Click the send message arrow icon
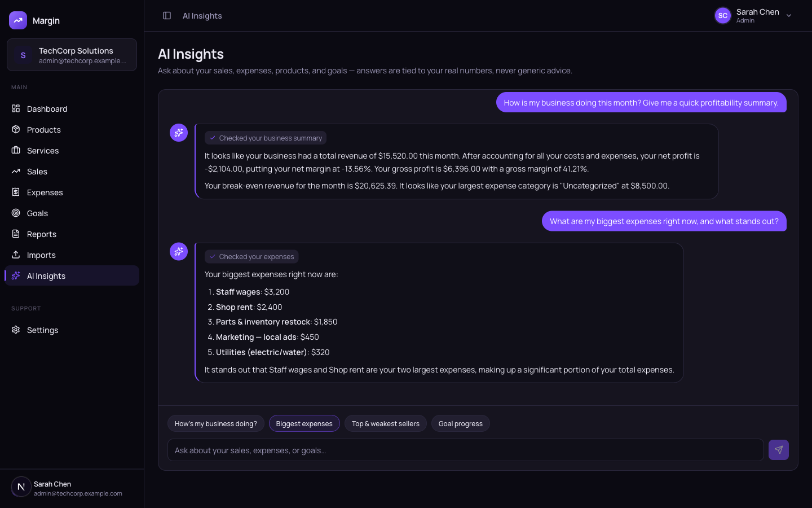 [x=779, y=450]
